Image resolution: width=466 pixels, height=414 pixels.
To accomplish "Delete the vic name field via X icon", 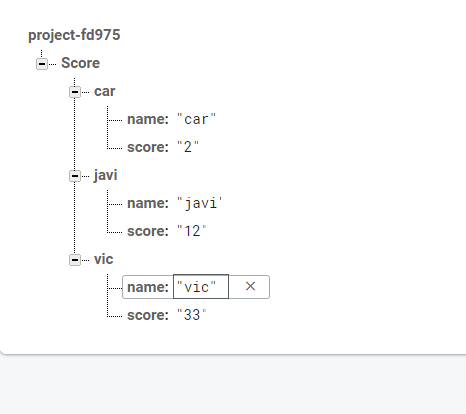I will [250, 286].
